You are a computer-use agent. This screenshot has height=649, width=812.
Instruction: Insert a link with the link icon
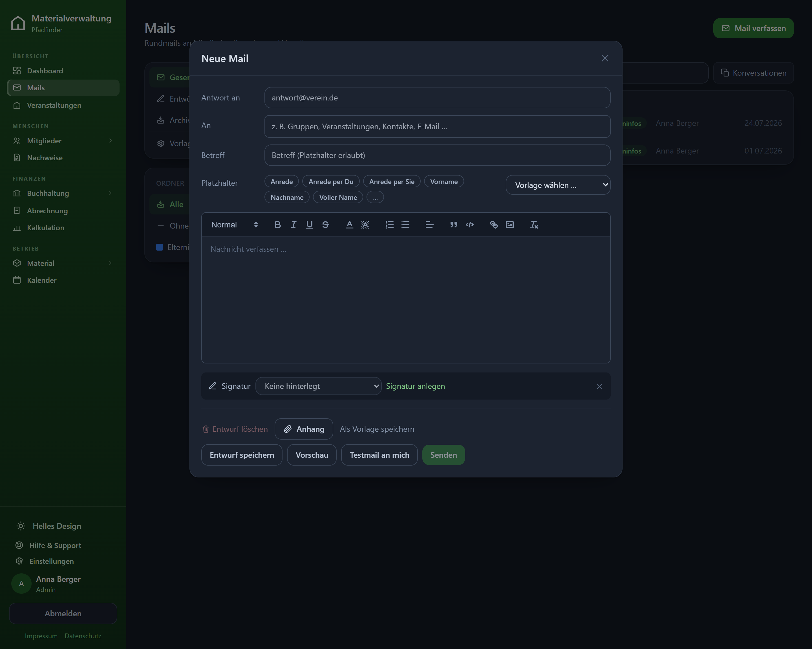coord(494,225)
